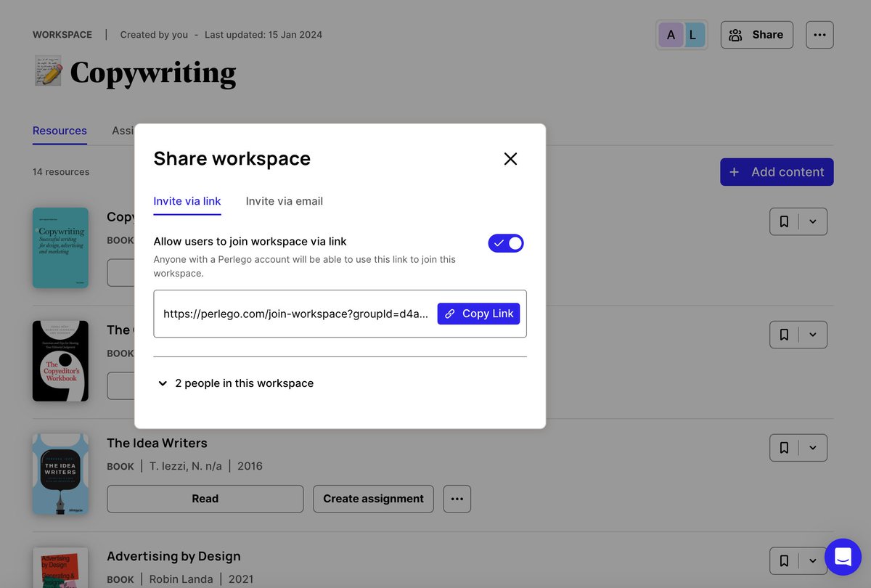871x588 pixels.
Task: Open bookmark dropdown for Copywriting book
Action: [x=813, y=221]
